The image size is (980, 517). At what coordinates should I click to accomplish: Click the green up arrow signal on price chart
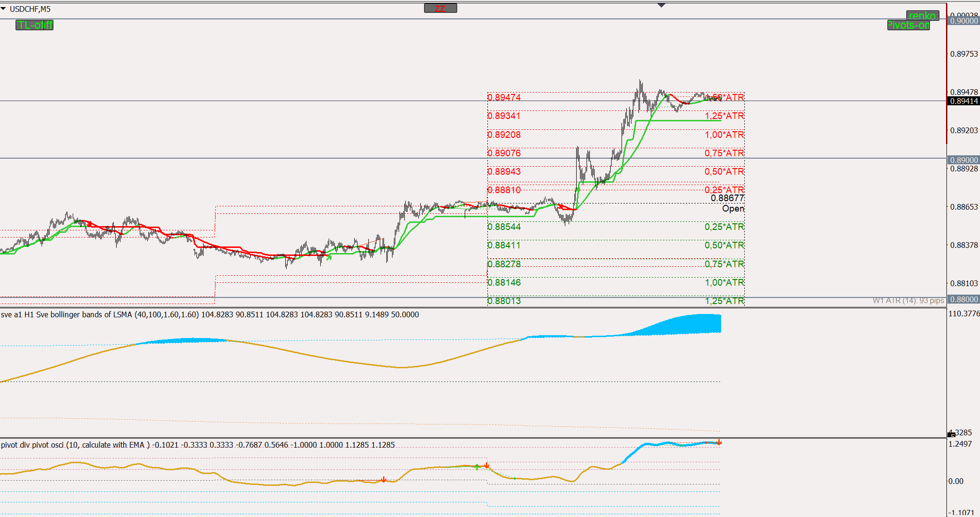coord(329,257)
